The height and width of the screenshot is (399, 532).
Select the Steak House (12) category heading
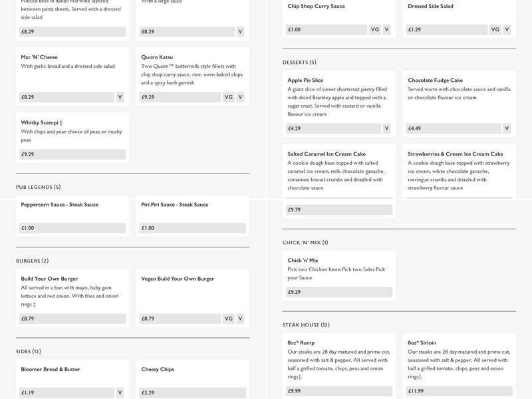pos(306,325)
